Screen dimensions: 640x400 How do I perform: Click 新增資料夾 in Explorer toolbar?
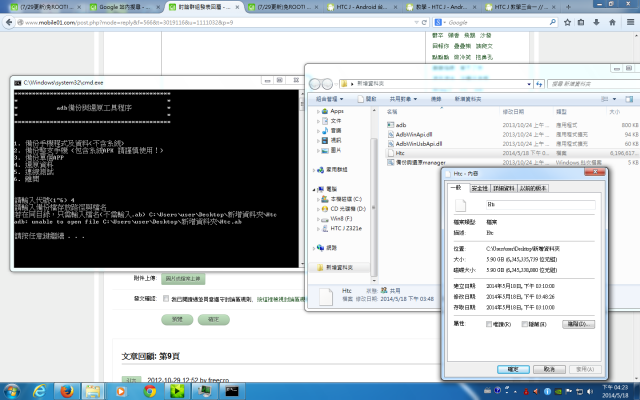coord(468,99)
